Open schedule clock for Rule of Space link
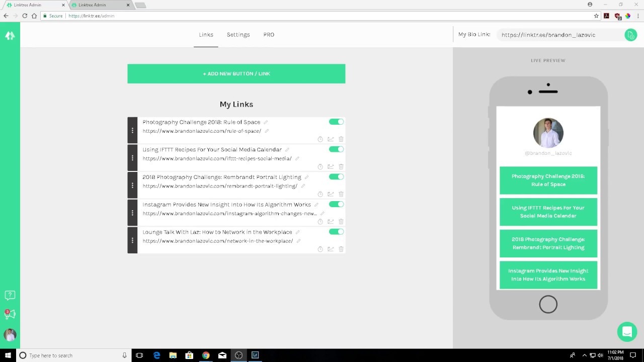Screen dimensions: 644x362 click(x=320, y=139)
